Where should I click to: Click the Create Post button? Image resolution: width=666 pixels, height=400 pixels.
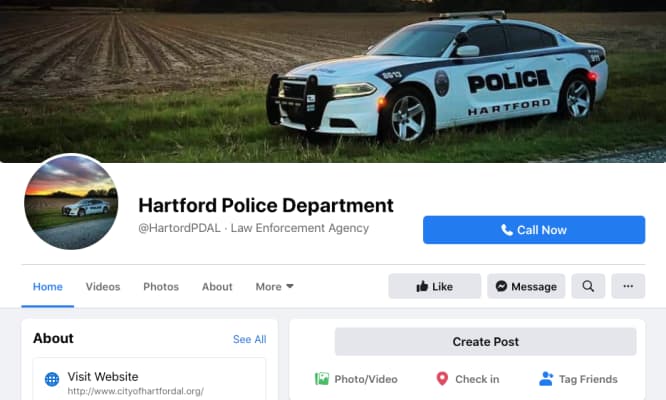tap(485, 341)
